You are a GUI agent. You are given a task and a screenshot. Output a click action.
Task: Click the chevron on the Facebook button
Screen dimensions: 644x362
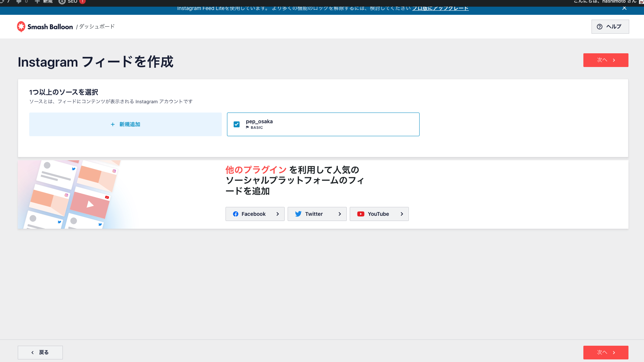(278, 214)
